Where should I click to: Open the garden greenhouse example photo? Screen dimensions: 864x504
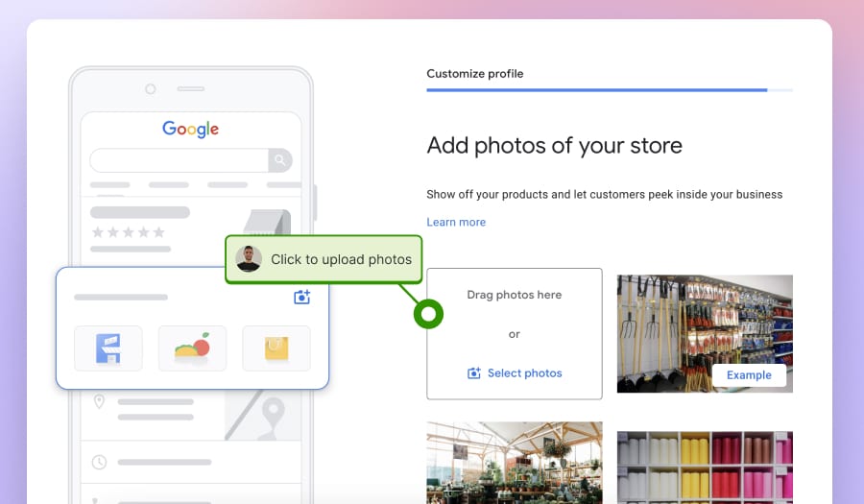click(x=515, y=463)
